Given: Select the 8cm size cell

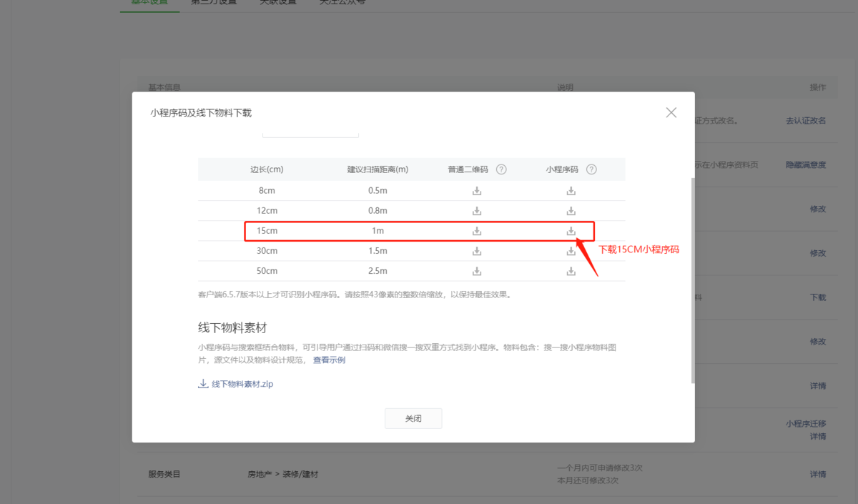Looking at the screenshot, I should (267, 191).
